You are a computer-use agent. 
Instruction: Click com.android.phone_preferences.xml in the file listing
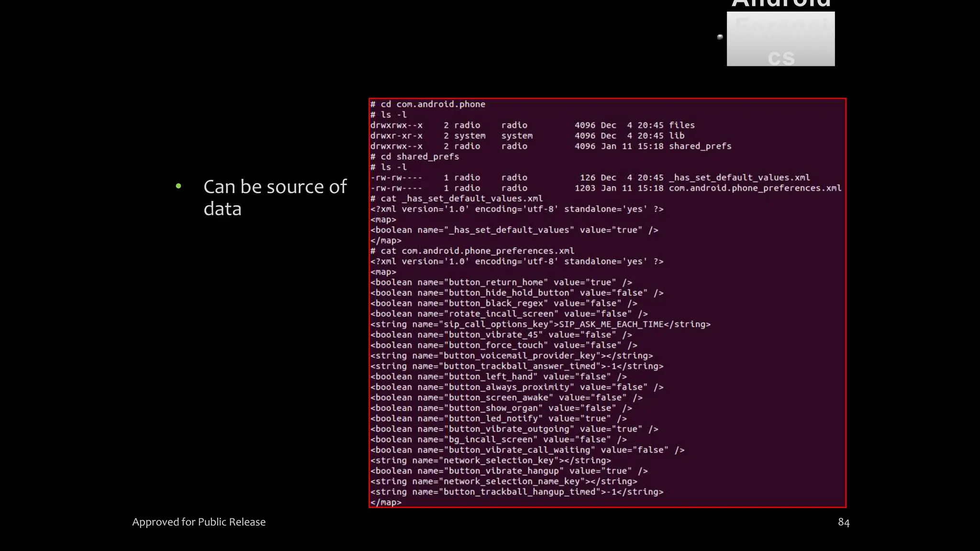tap(755, 188)
